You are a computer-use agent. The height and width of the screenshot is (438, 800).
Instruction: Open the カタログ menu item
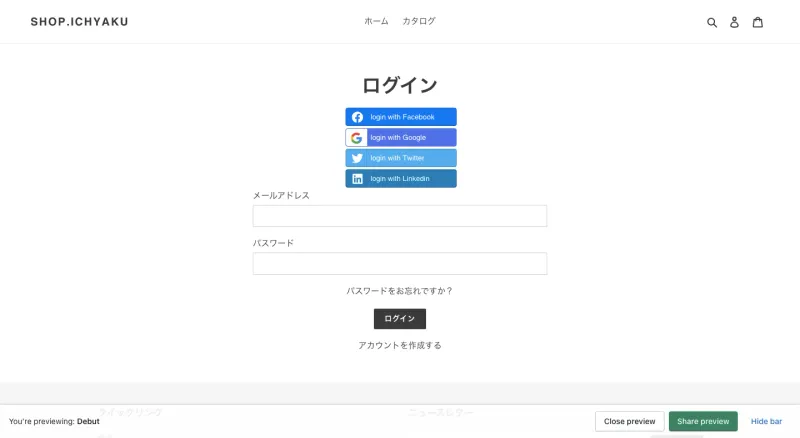coord(419,21)
